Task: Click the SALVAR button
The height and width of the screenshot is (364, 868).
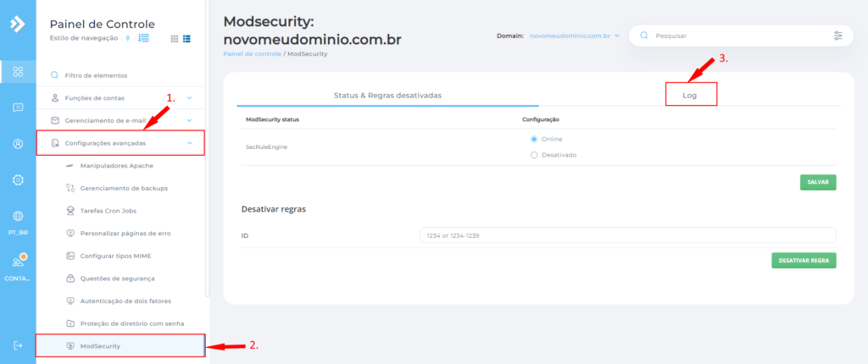Action: (x=818, y=182)
